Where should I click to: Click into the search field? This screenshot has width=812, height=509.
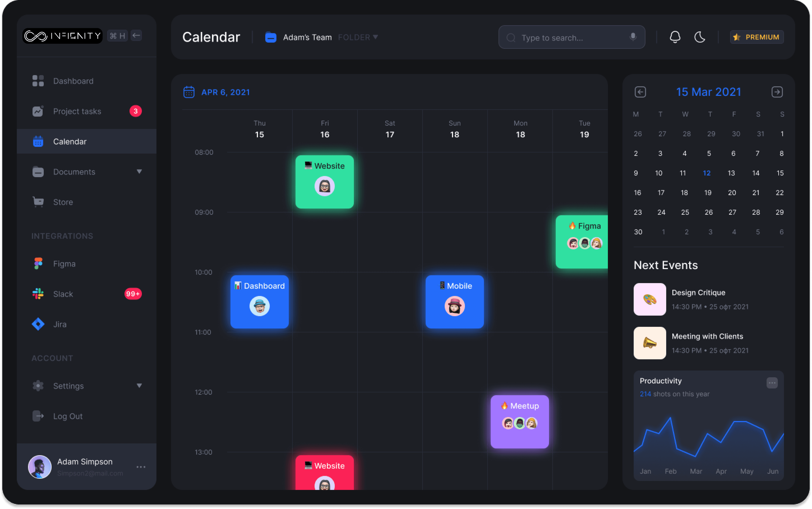pos(569,38)
